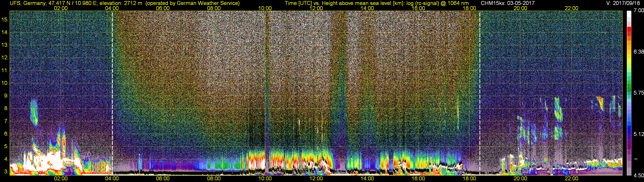Click 02:00 on the lower time axis
The image size is (644, 182).
point(61,179)
